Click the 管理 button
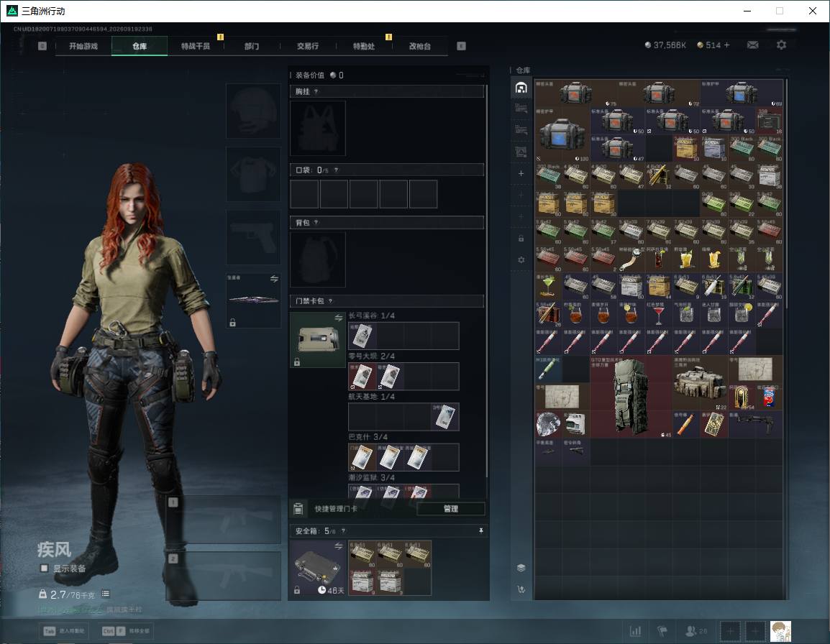Viewport: 830px width, 644px height. (450, 509)
